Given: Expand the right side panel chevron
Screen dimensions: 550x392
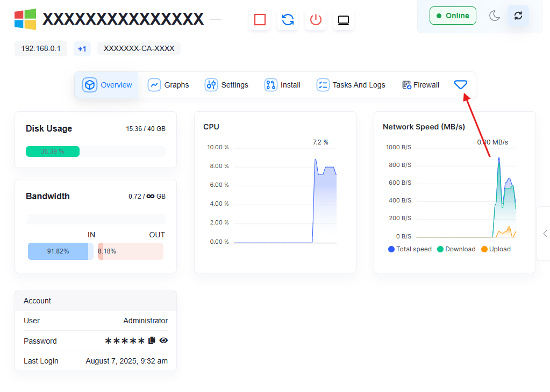Looking at the screenshot, I should tap(545, 234).
